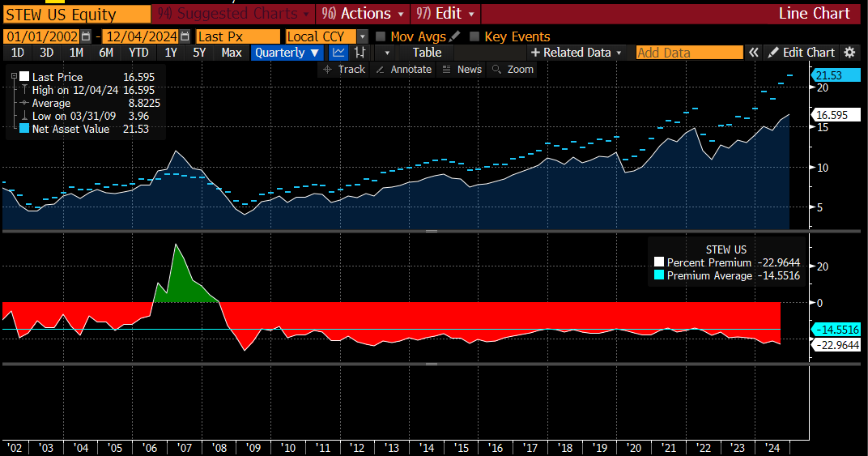The image size is (868, 456).
Task: Open the end date calendar picker
Action: [x=185, y=36]
